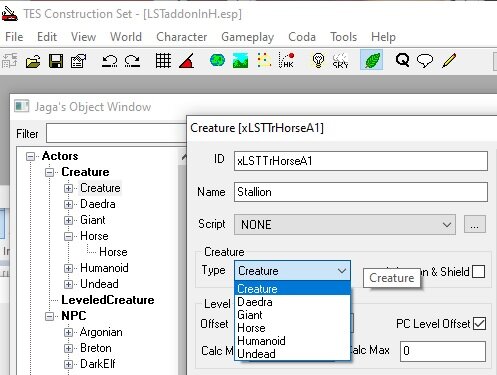Screen dimensions: 497x375
Task: Click the Redo arrow icon
Action: coord(132,61)
